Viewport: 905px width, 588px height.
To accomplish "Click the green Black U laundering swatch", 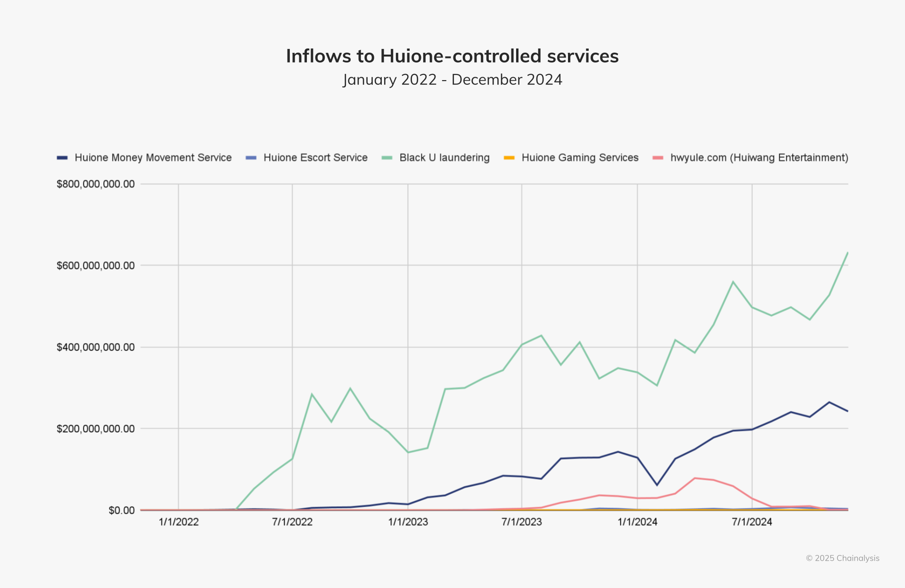I will (x=387, y=158).
